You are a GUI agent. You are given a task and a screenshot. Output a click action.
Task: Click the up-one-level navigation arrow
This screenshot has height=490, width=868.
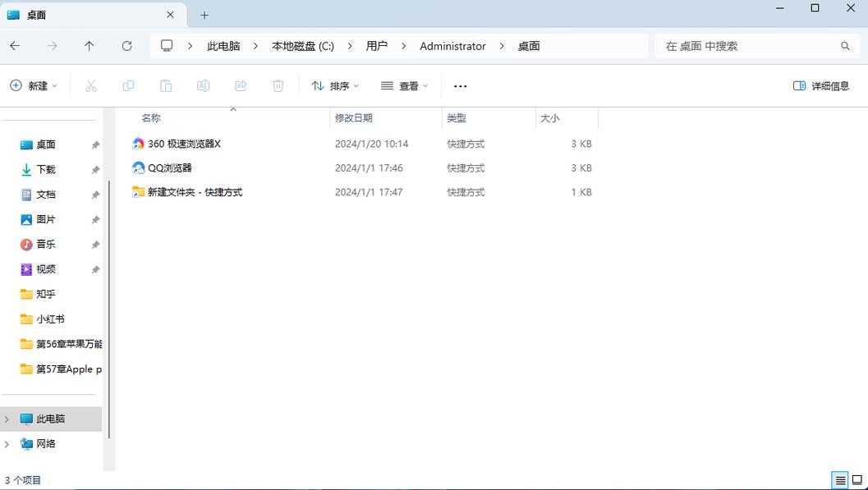click(90, 46)
